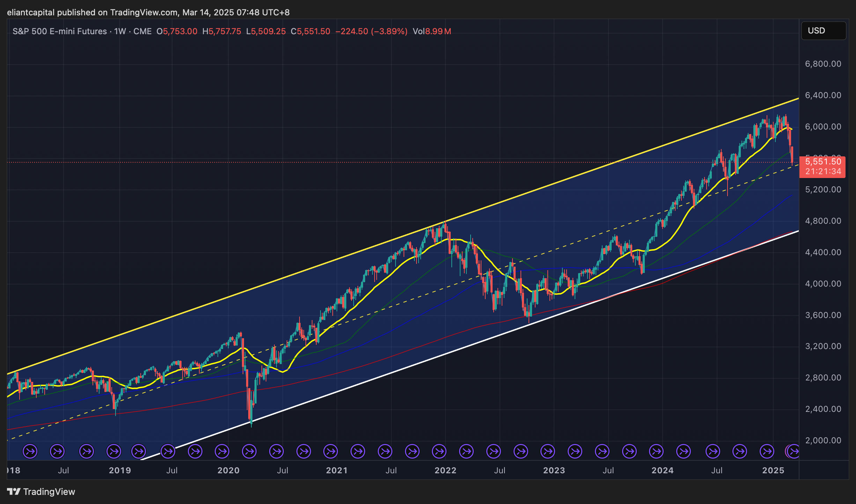The width and height of the screenshot is (856, 504).
Task: Open the contract-switch icon nearest 2023 label
Action: (x=548, y=451)
